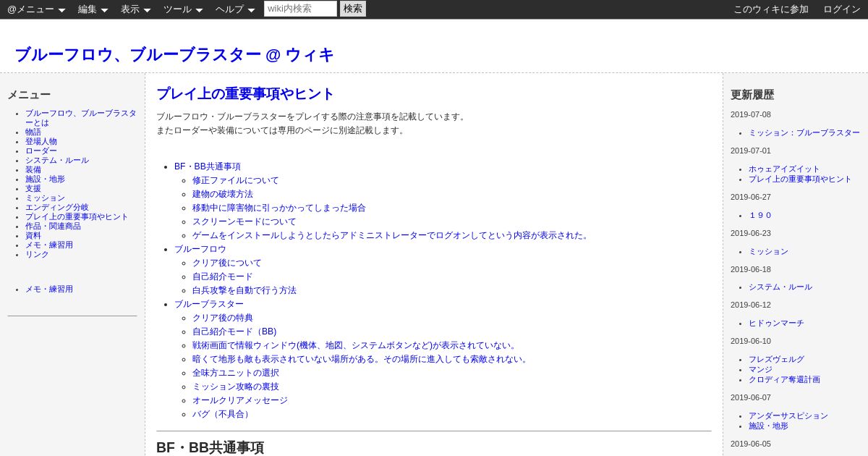Open sidebar link 物語
Screen dimensions: 868x456
click(33, 132)
